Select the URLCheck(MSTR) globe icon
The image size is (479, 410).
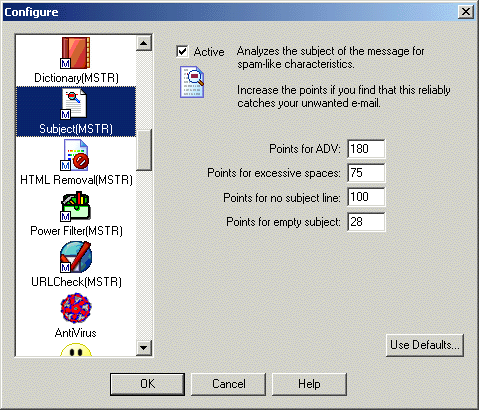coord(76,257)
